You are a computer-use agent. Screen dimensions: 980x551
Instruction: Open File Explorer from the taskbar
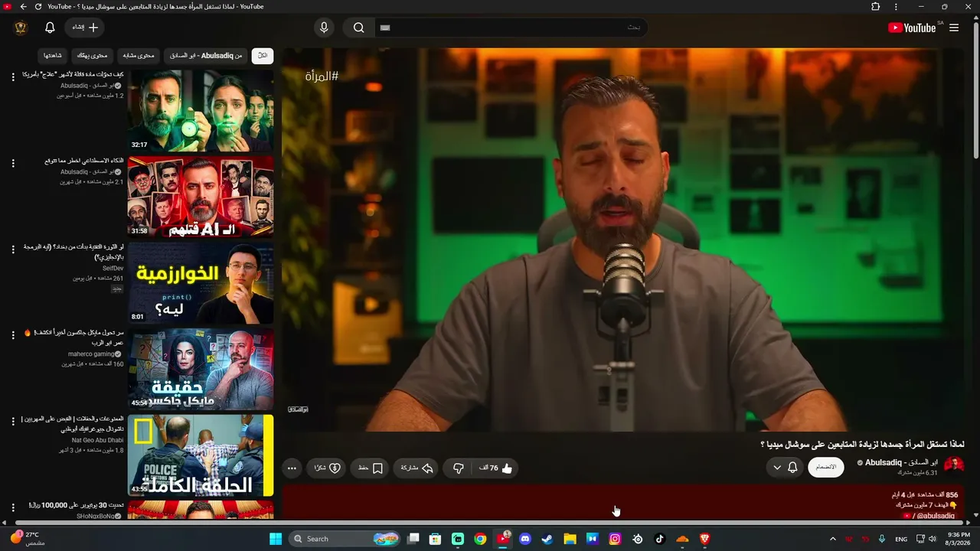point(570,539)
